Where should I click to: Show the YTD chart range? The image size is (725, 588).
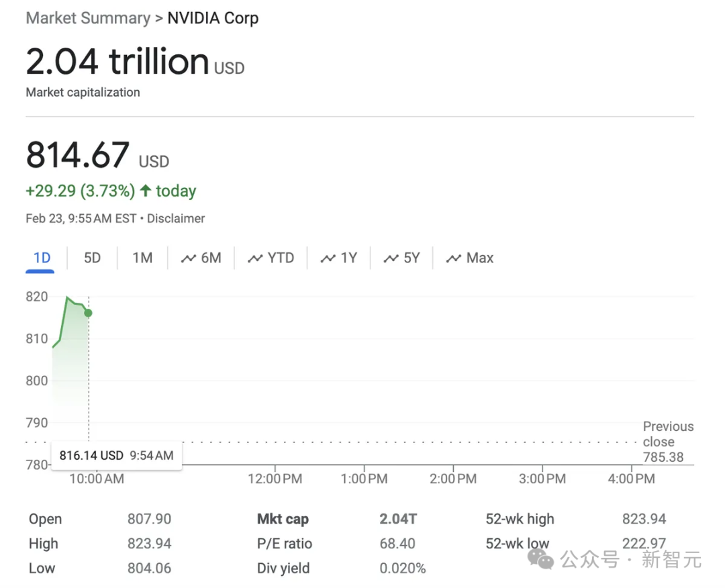pyautogui.click(x=281, y=258)
